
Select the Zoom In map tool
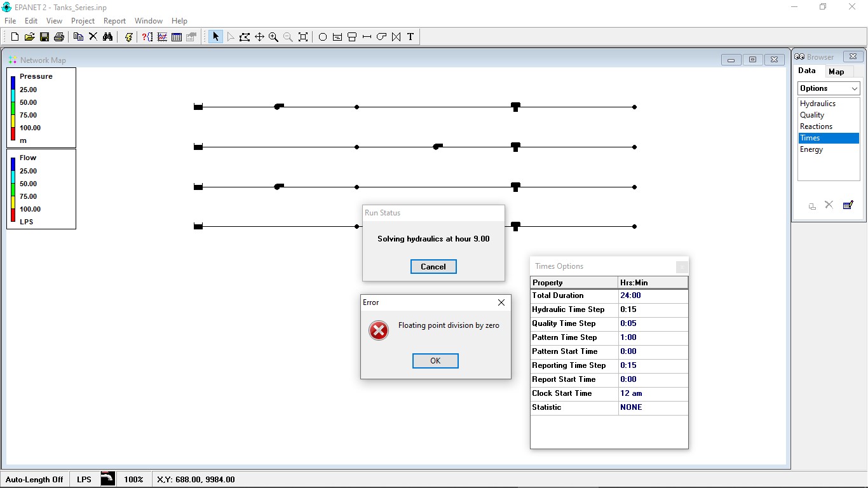[273, 36]
